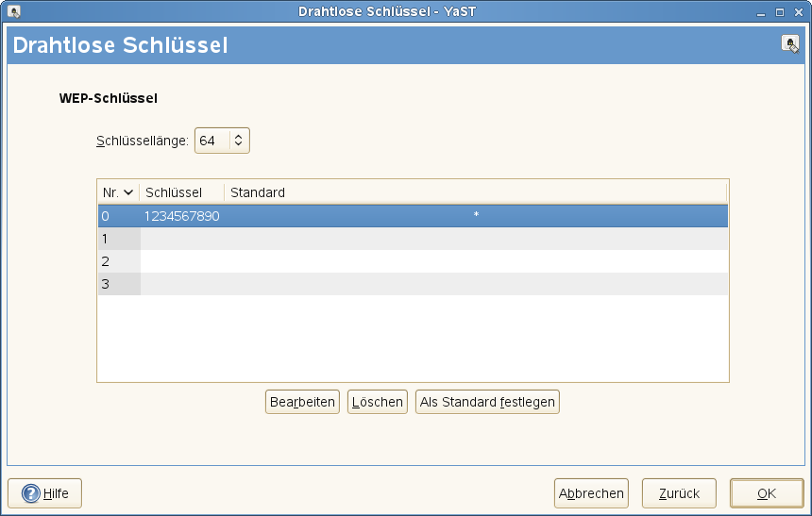Maximize the YaST window

pyautogui.click(x=779, y=12)
